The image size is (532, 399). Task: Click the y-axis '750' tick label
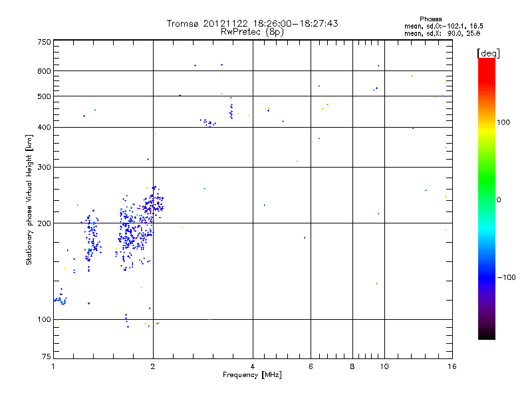(x=44, y=42)
